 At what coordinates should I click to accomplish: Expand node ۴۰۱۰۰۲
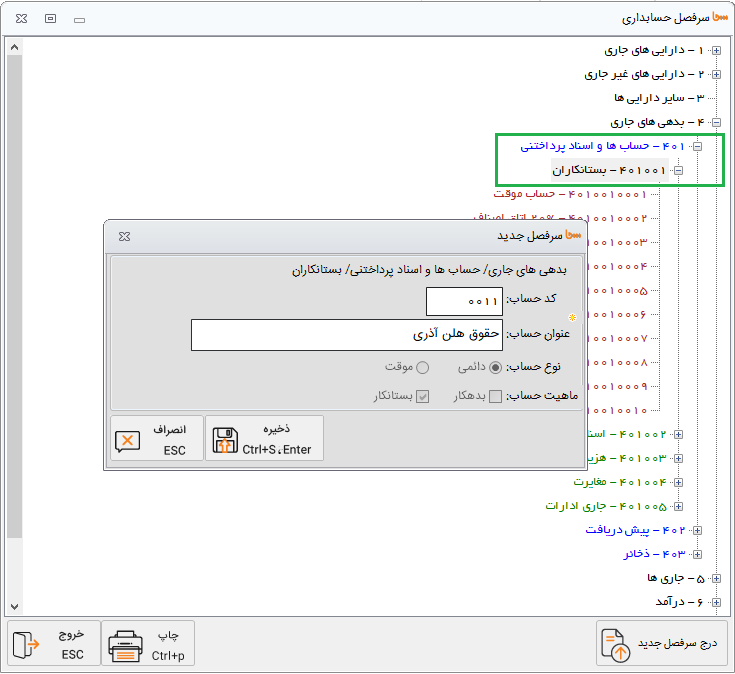pyautogui.click(x=678, y=434)
